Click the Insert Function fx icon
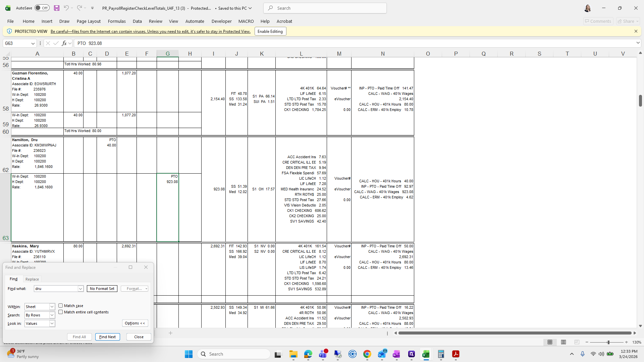The height and width of the screenshot is (362, 644). (x=64, y=43)
